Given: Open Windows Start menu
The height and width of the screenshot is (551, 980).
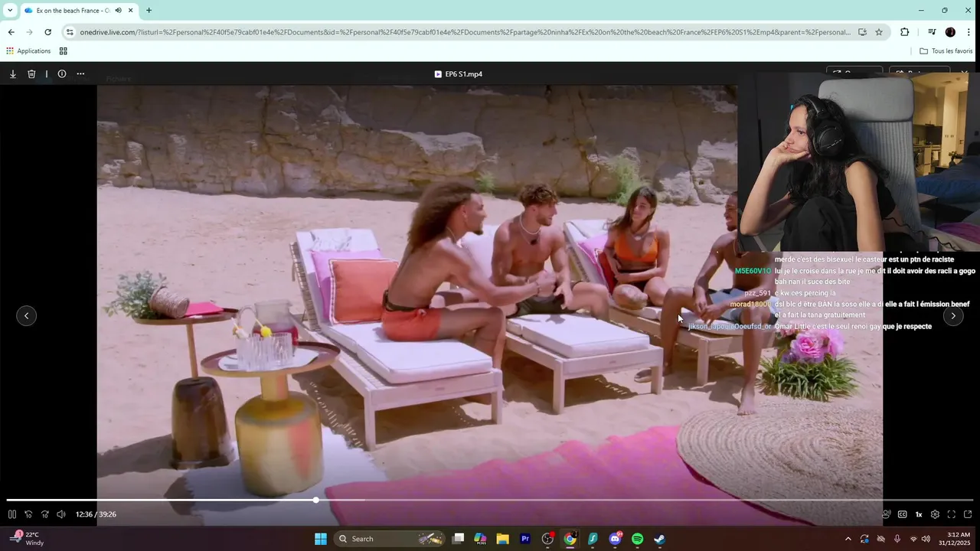Looking at the screenshot, I should (321, 539).
